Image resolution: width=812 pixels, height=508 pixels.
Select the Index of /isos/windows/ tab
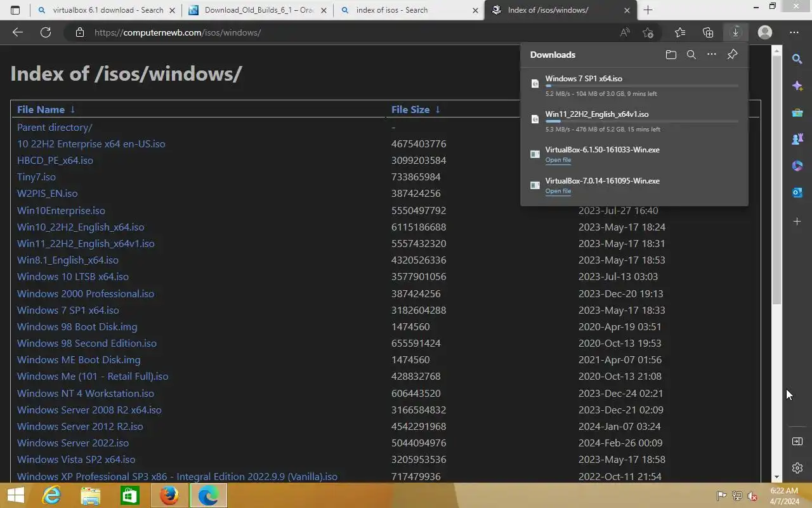coord(561,10)
